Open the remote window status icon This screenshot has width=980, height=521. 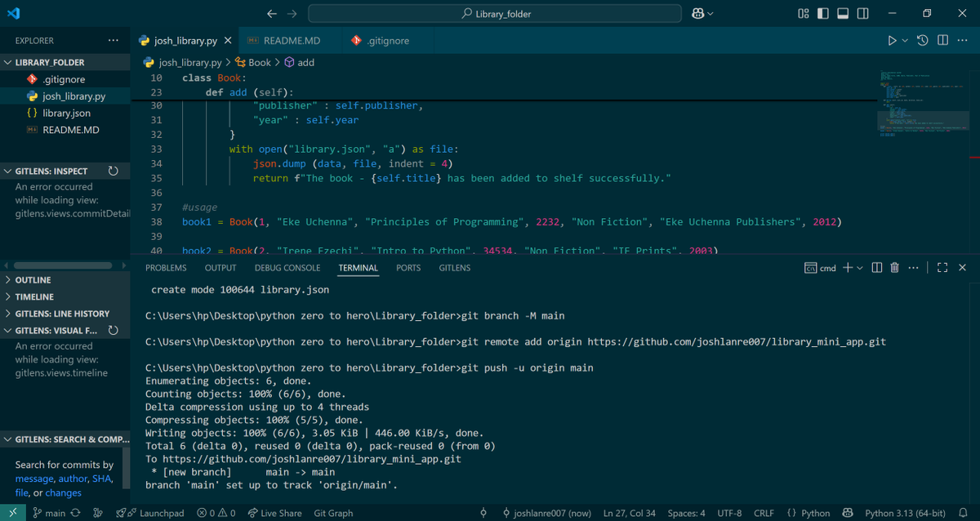coord(13,513)
